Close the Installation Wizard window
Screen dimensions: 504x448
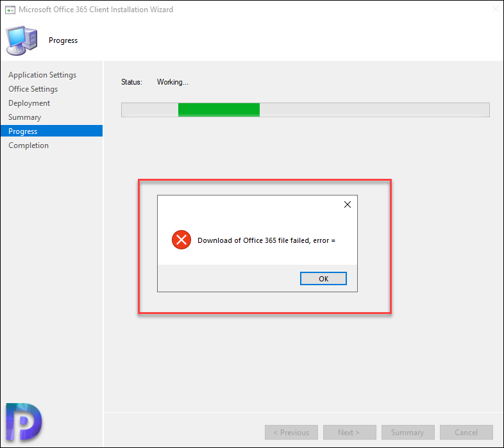(x=495, y=10)
